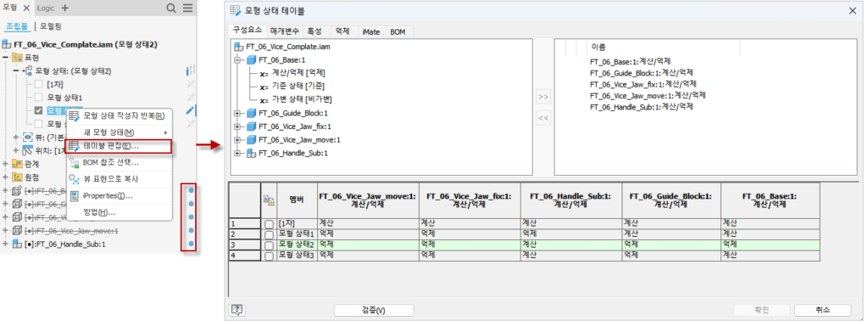This screenshot has height=326, width=868.
Task: Switch to the iLogic tab
Action: 47,8
